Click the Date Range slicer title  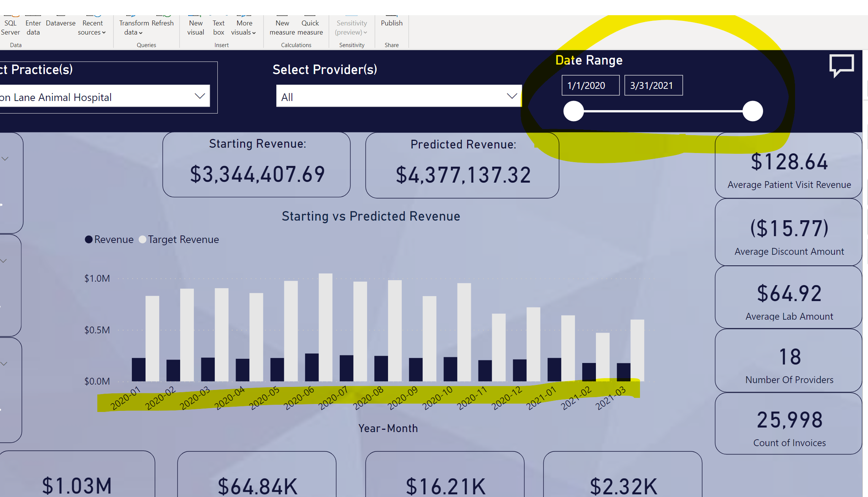click(589, 60)
